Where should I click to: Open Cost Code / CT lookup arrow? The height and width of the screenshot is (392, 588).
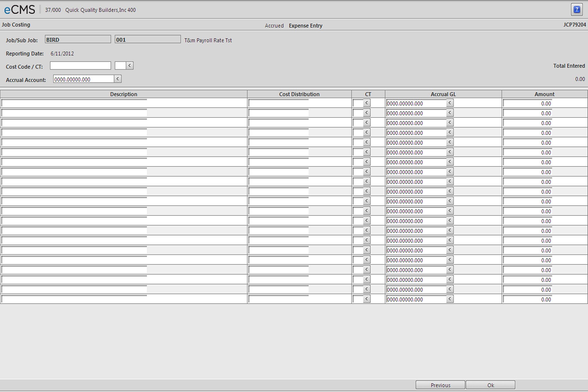coord(130,66)
